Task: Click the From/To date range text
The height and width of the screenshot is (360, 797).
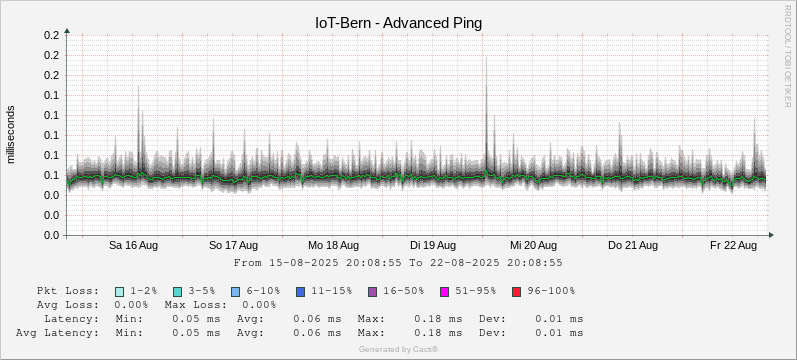Action: [x=398, y=263]
